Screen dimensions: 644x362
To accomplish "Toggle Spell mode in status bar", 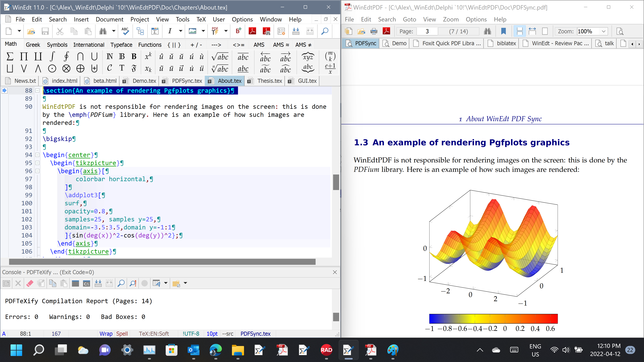I will point(122,334).
